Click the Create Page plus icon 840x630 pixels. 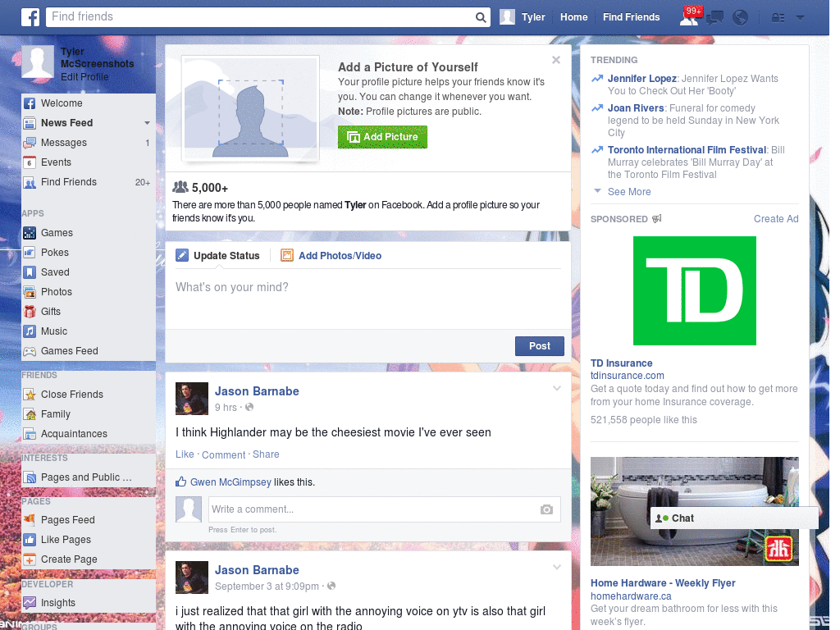tap(30, 559)
